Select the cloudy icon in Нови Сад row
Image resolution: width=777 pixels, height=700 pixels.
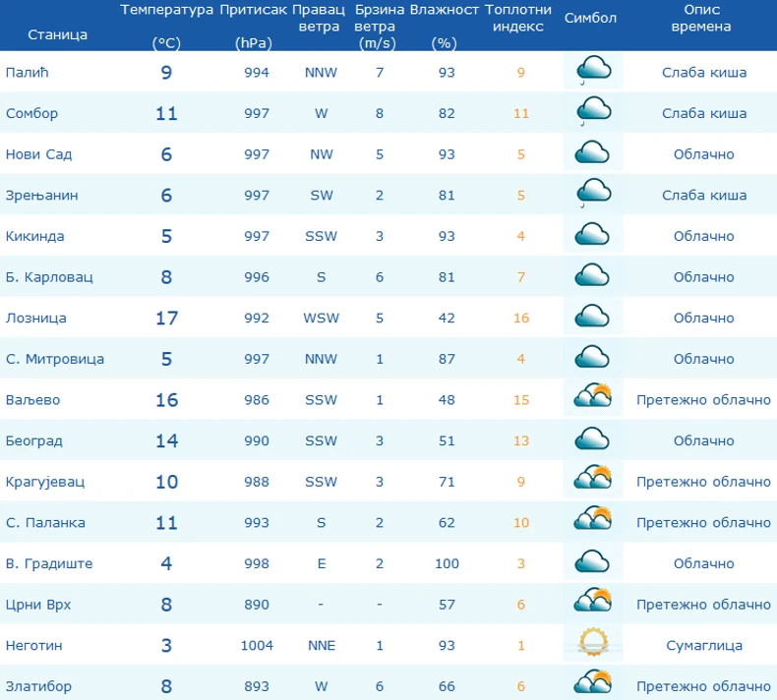pyautogui.click(x=593, y=153)
